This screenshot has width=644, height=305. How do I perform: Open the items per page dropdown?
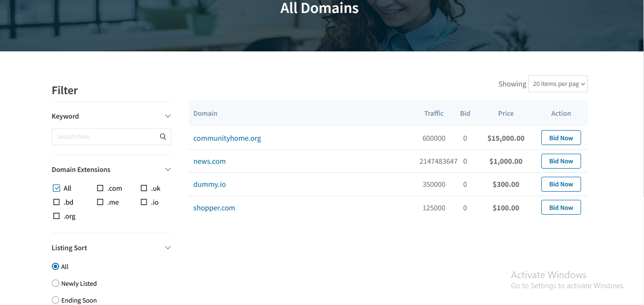558,84
